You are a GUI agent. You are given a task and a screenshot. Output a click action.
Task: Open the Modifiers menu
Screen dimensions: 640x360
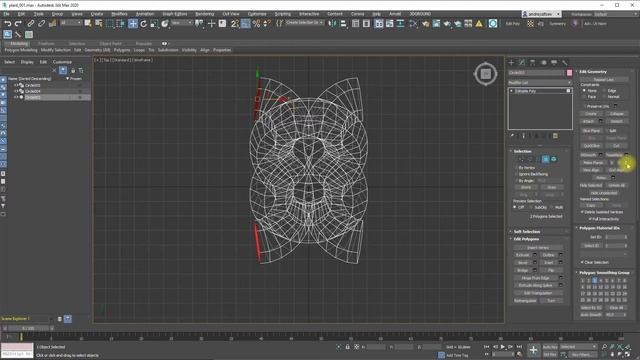click(119, 14)
